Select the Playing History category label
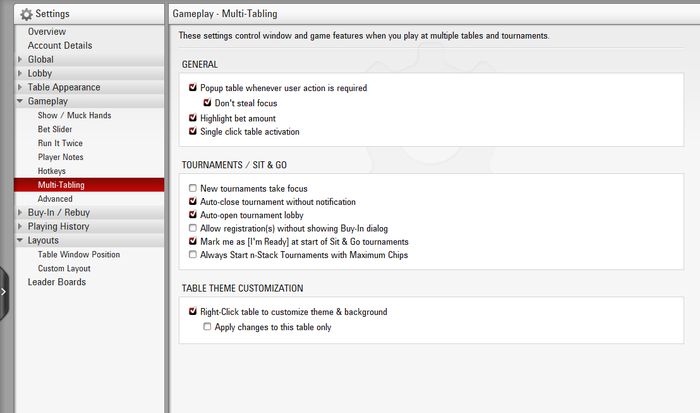Image resolution: width=700 pixels, height=413 pixels. (x=58, y=226)
